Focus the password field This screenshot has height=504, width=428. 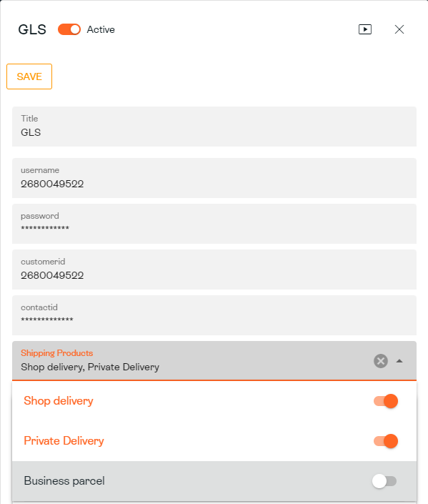(x=214, y=224)
